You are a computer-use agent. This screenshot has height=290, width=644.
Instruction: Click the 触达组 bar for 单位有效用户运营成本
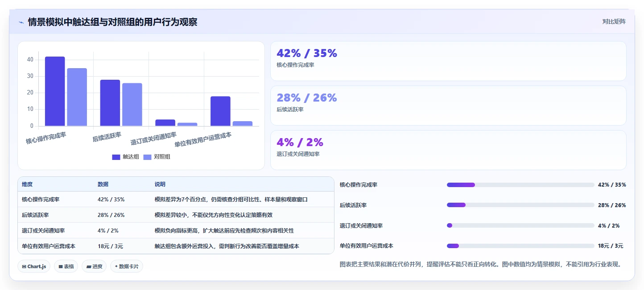pos(220,111)
